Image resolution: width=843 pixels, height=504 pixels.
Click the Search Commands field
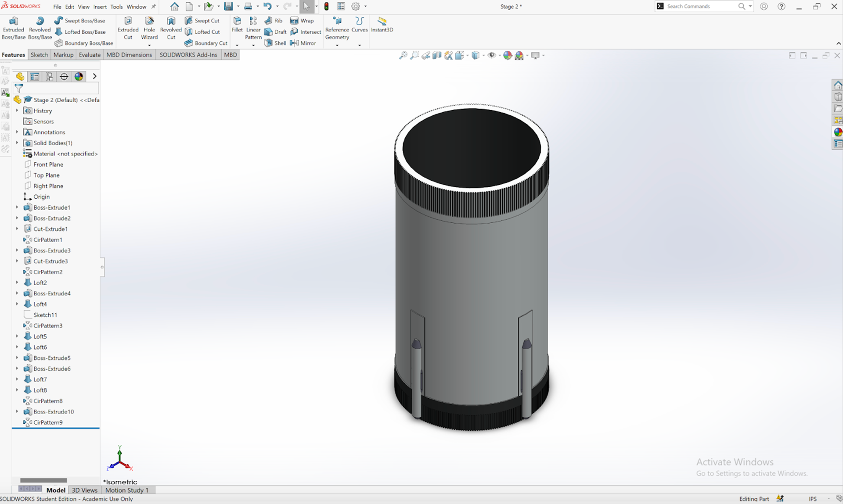coord(700,6)
